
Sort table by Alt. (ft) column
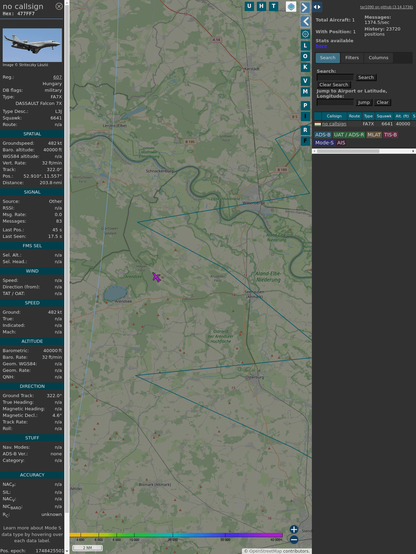[x=402, y=116]
